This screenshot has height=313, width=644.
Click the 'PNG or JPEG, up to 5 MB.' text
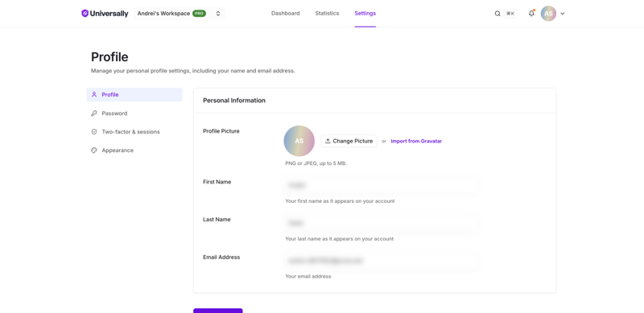coord(316,163)
